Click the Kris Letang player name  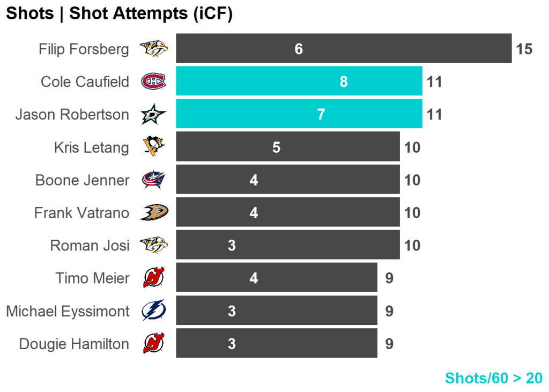(x=92, y=147)
